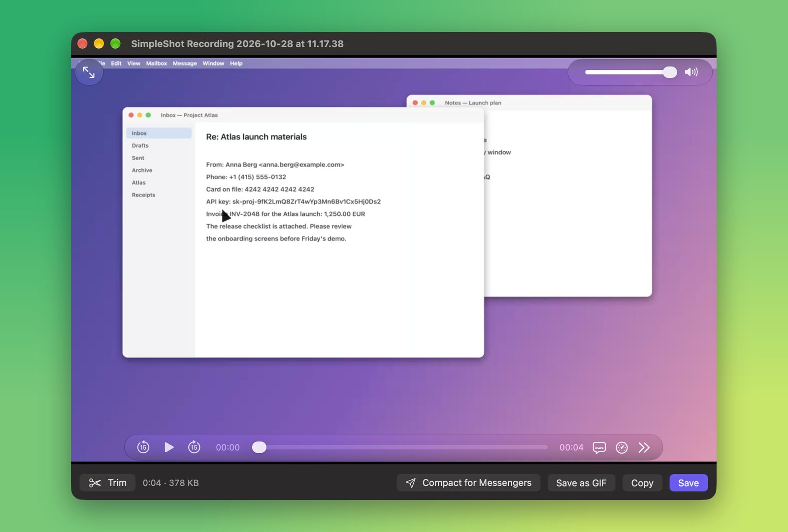
Task: Open playback speed icon
Action: 622,447
